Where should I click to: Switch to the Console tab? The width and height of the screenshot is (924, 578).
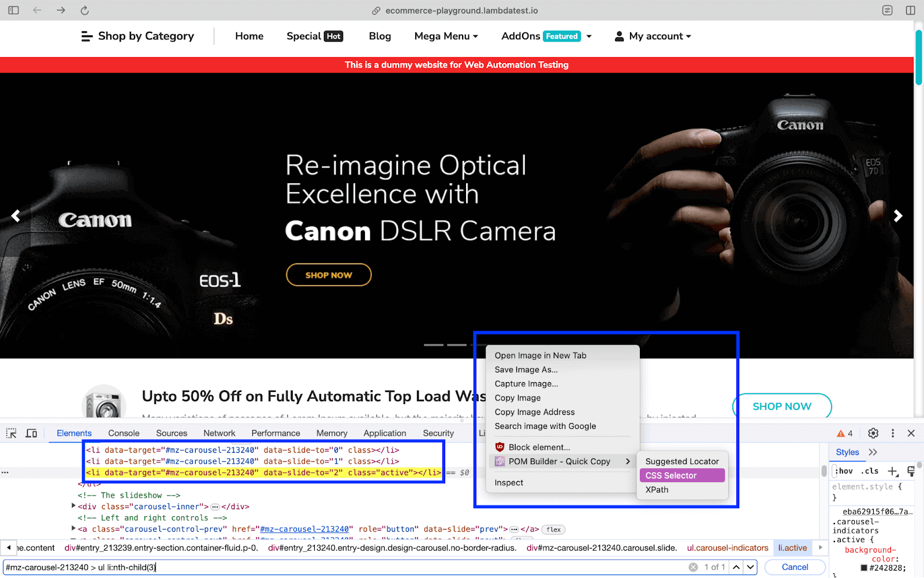(x=124, y=433)
